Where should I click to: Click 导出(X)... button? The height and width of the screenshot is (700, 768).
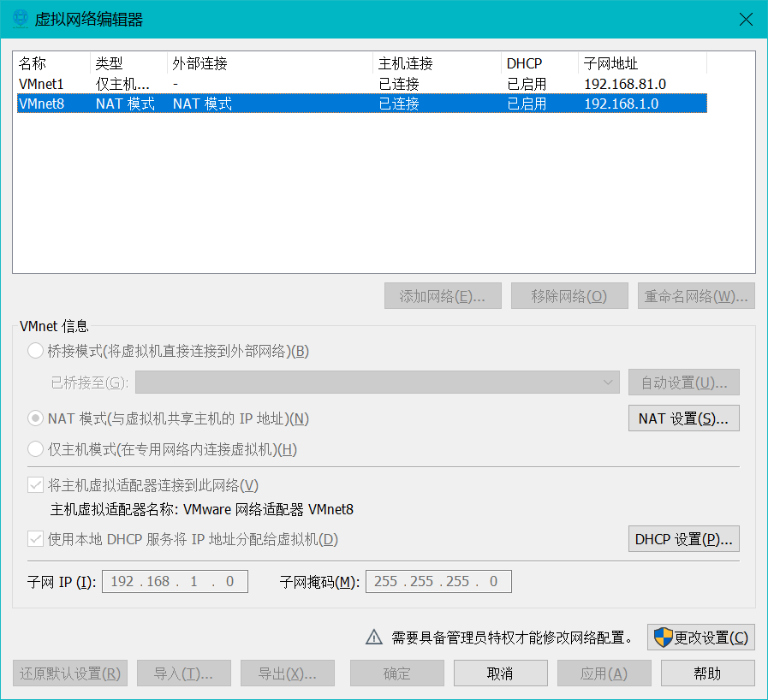[x=288, y=673]
